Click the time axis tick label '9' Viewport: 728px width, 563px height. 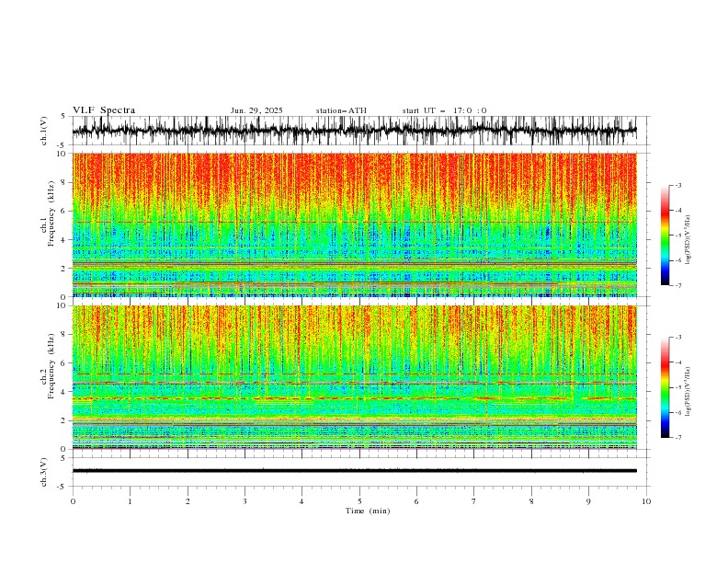click(x=588, y=501)
